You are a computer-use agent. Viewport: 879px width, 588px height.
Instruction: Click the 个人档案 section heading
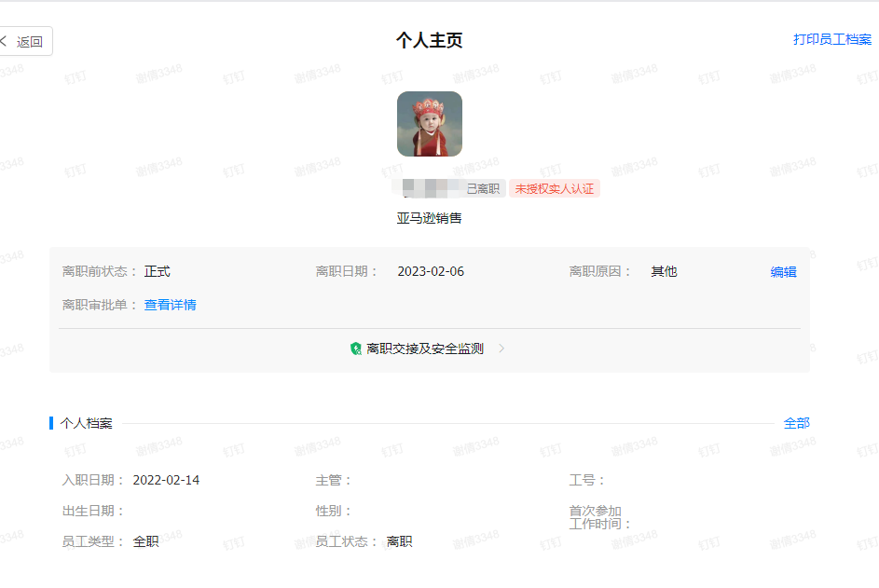(87, 423)
